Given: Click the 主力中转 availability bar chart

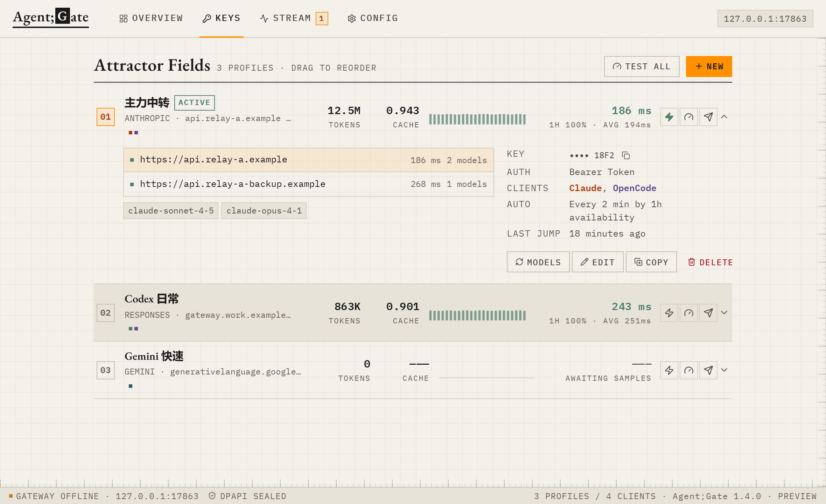Looking at the screenshot, I should point(477,119).
